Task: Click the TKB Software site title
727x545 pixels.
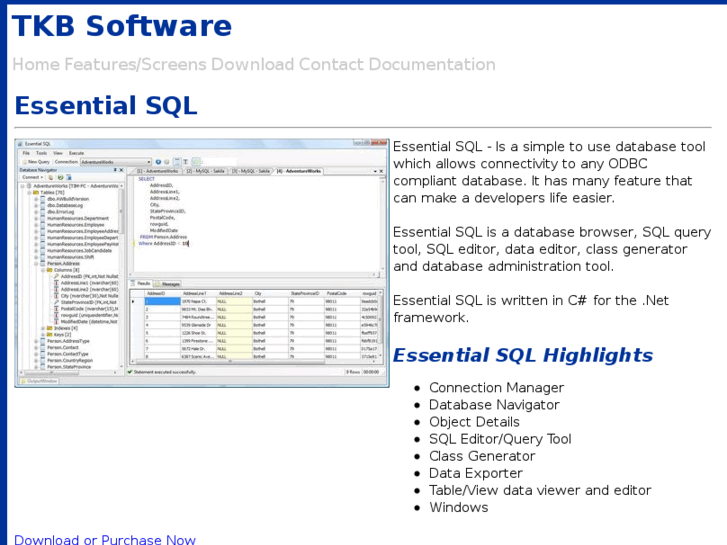Action: (121, 26)
